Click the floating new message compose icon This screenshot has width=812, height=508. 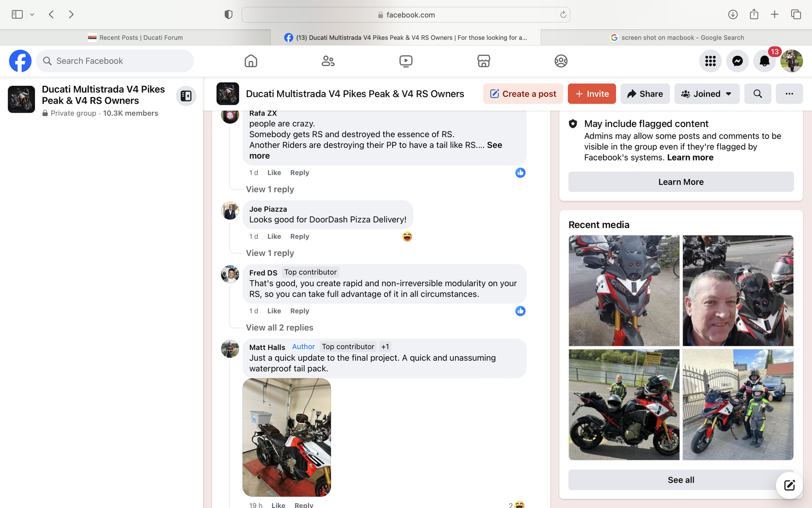(789, 485)
